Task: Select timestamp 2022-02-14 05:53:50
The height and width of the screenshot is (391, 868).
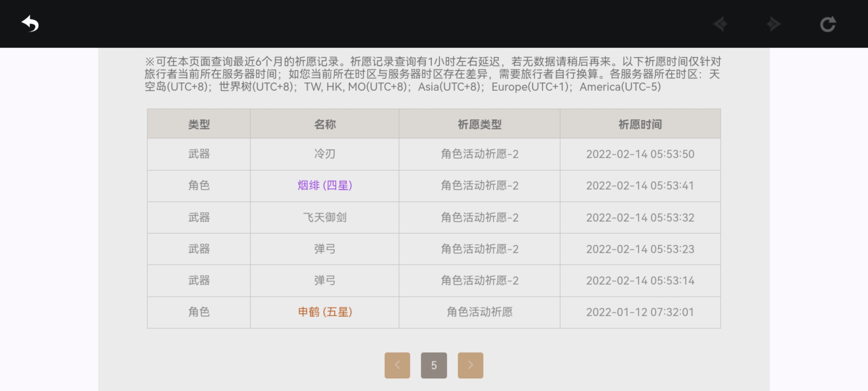Action: click(x=640, y=154)
